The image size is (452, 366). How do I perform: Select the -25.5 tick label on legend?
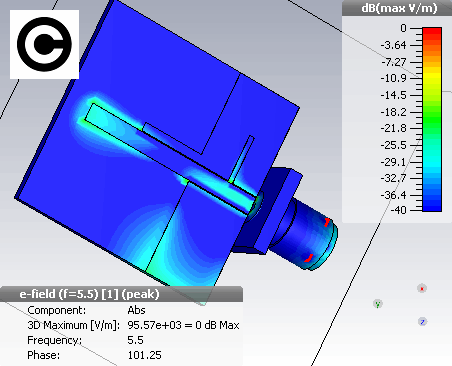pyautogui.click(x=394, y=145)
